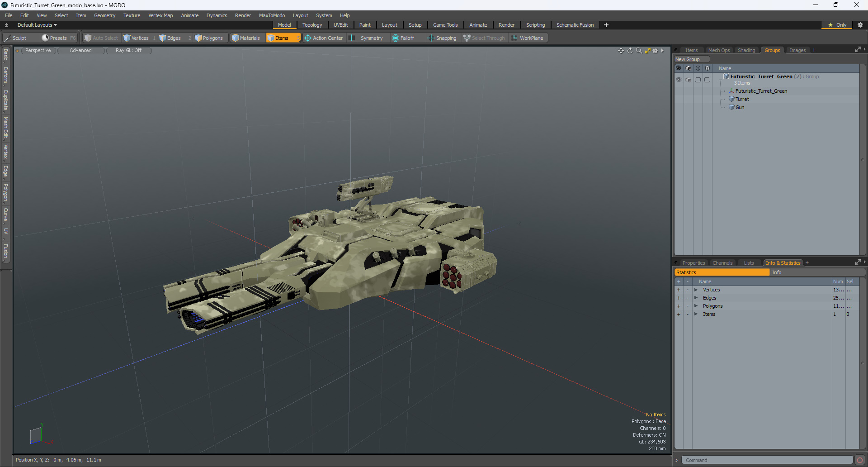868x467 pixels.
Task: Toggle render visibility of Futuristic_Turret_Green group
Action: [x=688, y=80]
